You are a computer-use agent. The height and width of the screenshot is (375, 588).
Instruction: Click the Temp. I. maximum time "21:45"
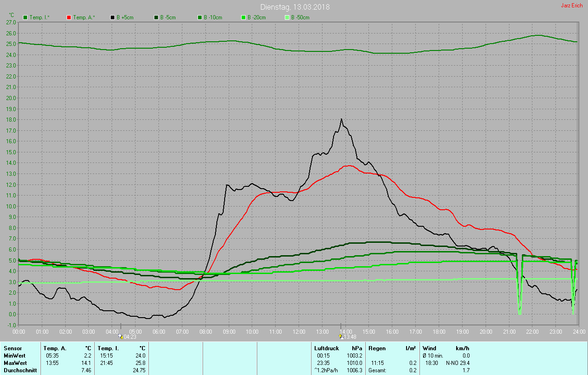point(107,363)
